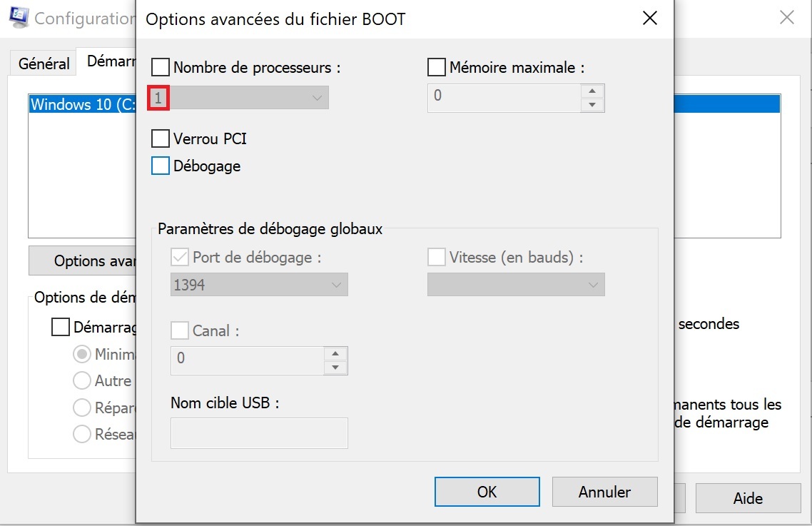Screen dimensions: 812x526
Task: Switch to the Général tab
Action: coord(44,64)
